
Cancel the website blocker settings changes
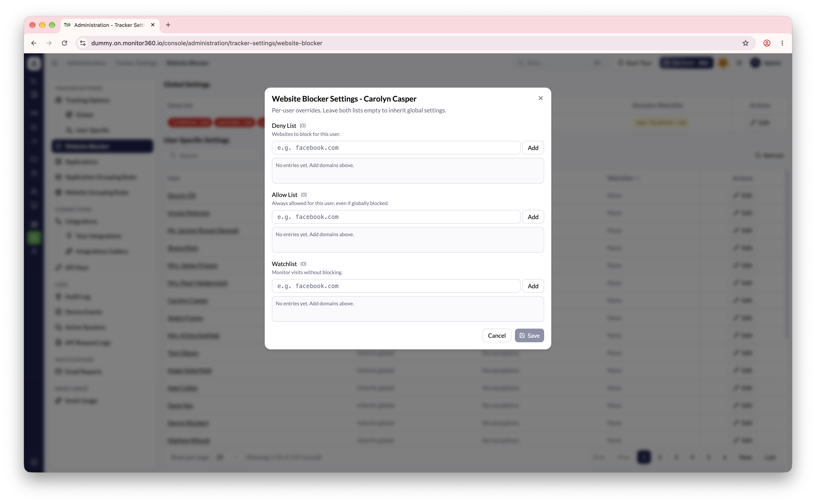[496, 335]
